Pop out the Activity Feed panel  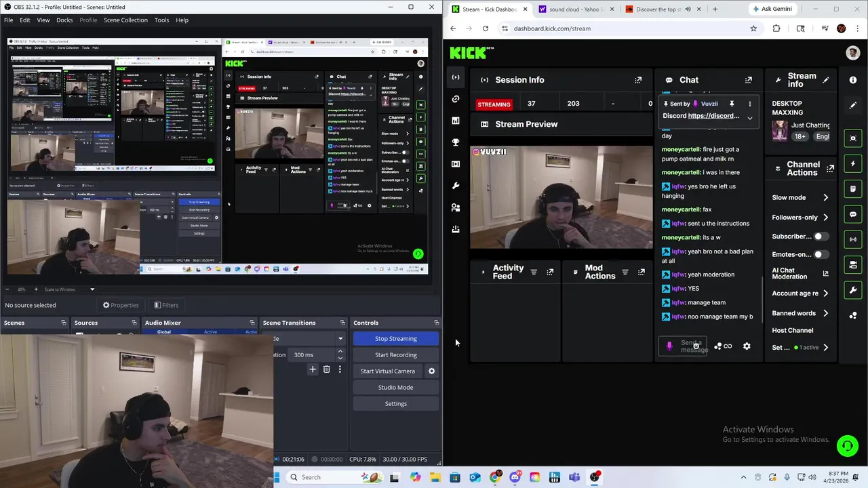pos(550,272)
